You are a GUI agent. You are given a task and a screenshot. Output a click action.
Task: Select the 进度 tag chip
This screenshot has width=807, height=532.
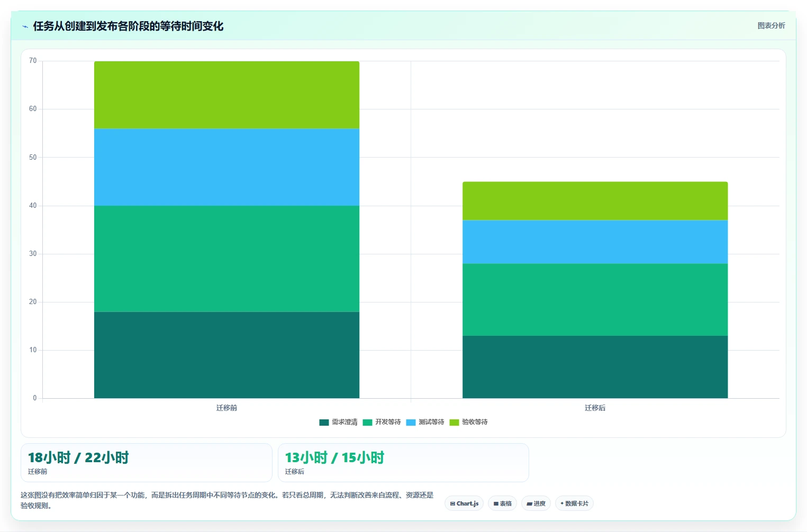(x=536, y=503)
